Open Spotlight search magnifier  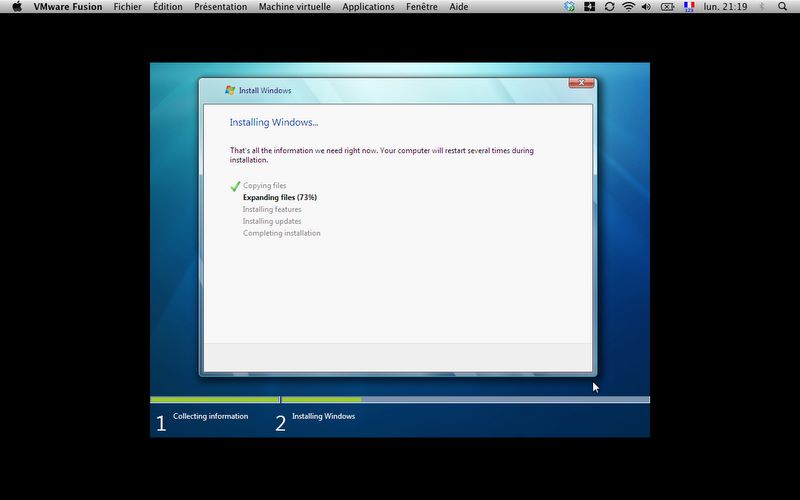point(782,7)
